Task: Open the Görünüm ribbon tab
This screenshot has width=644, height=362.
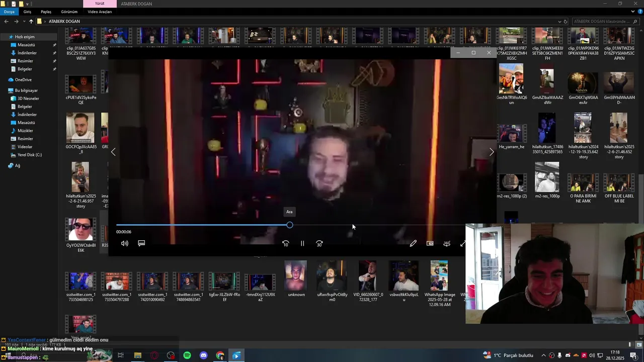Action: tap(69, 12)
